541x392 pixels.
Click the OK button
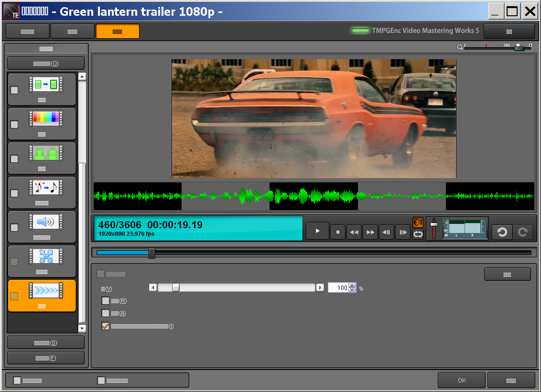click(x=462, y=381)
